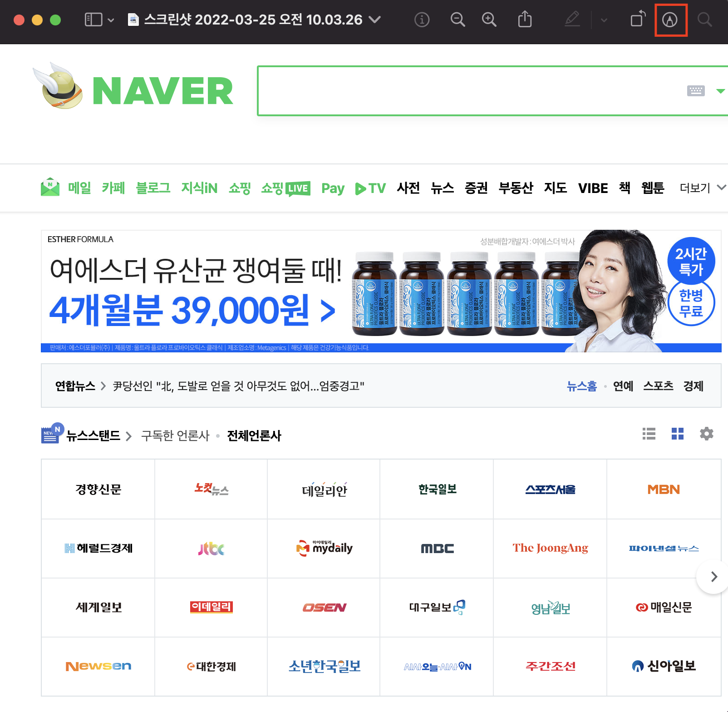Click the Esther Formula ad banner

(381, 291)
